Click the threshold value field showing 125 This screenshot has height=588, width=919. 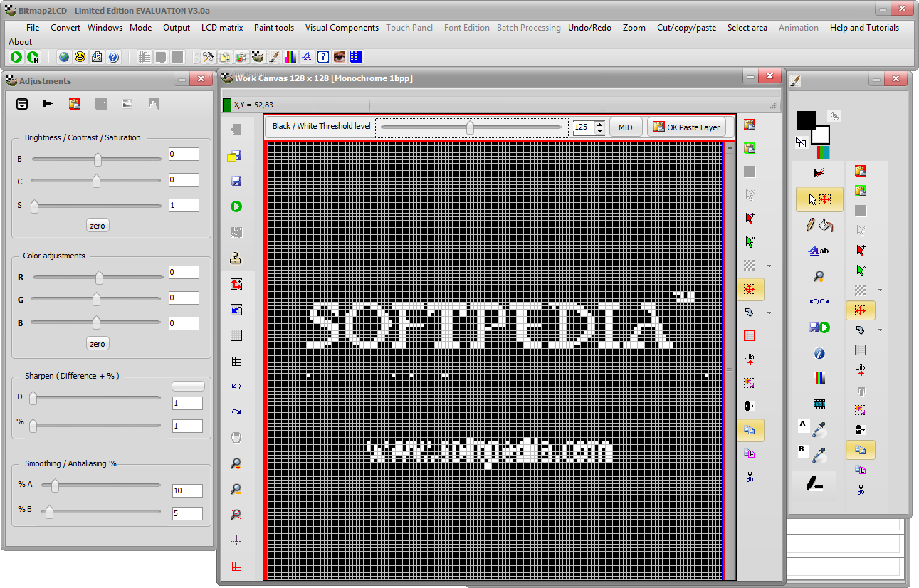point(582,127)
